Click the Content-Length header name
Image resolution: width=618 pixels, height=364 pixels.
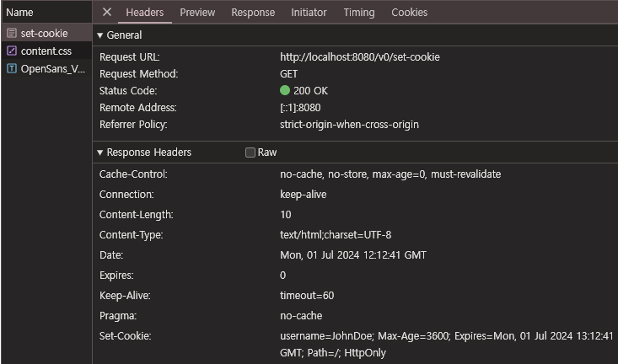click(x=137, y=215)
